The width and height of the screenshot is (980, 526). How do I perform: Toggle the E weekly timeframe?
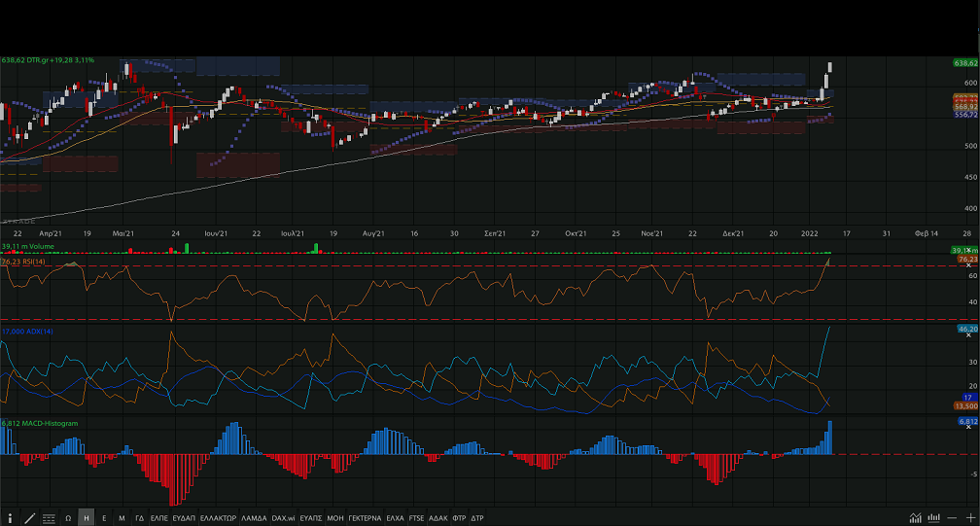[x=104, y=518]
